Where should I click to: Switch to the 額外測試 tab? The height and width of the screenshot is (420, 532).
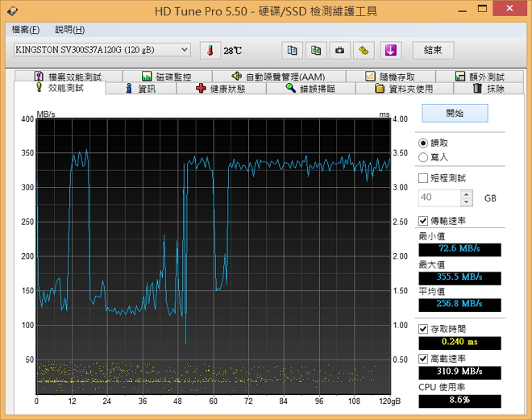point(480,77)
